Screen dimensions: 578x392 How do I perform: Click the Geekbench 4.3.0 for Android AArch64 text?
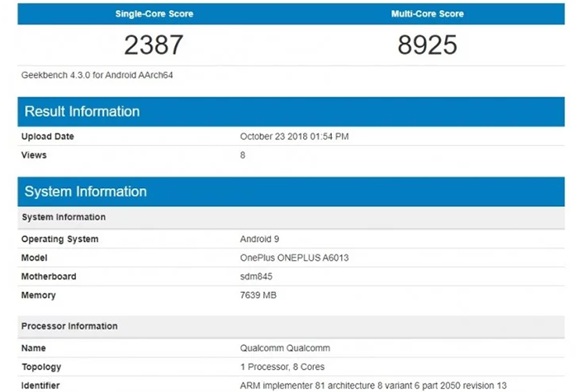click(97, 75)
